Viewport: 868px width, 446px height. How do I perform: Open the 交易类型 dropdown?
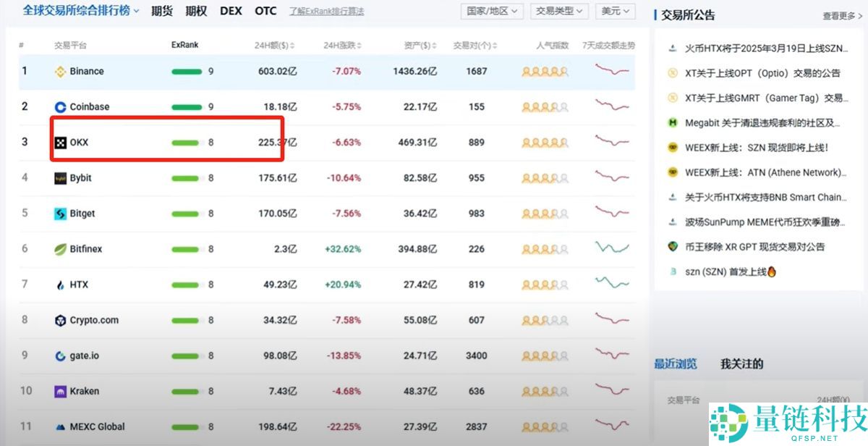[558, 11]
